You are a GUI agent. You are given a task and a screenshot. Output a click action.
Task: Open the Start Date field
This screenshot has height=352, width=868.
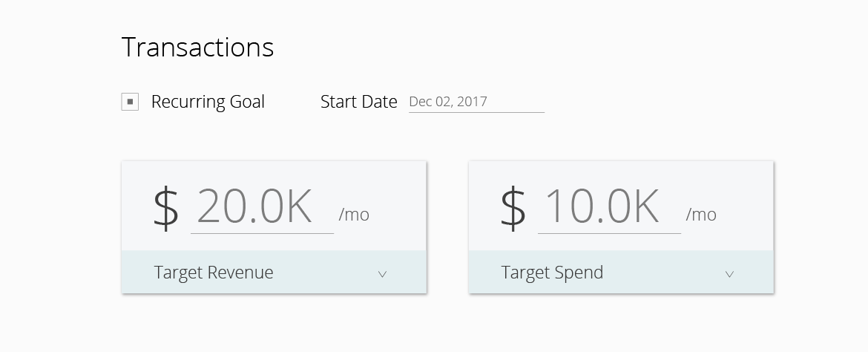coord(476,102)
